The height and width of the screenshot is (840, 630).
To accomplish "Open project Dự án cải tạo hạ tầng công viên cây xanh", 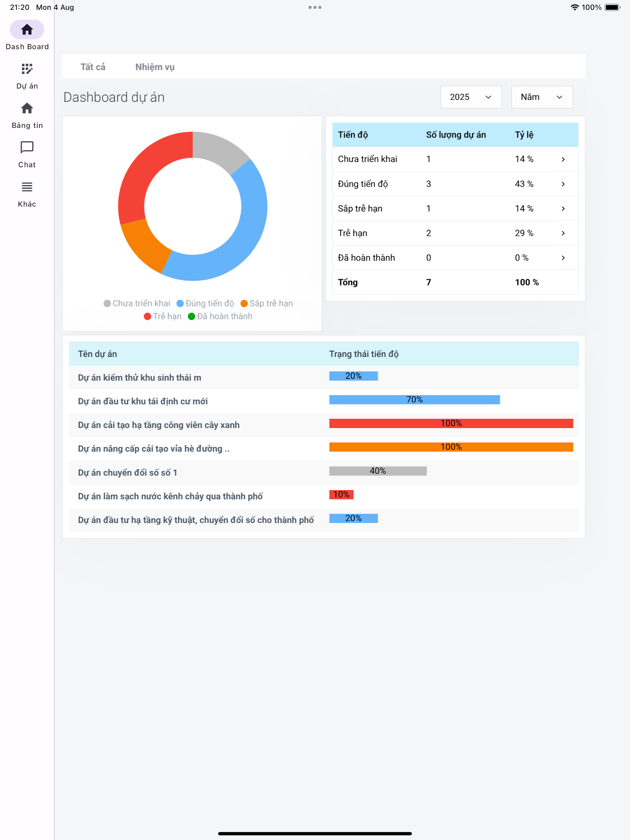I will (x=159, y=425).
